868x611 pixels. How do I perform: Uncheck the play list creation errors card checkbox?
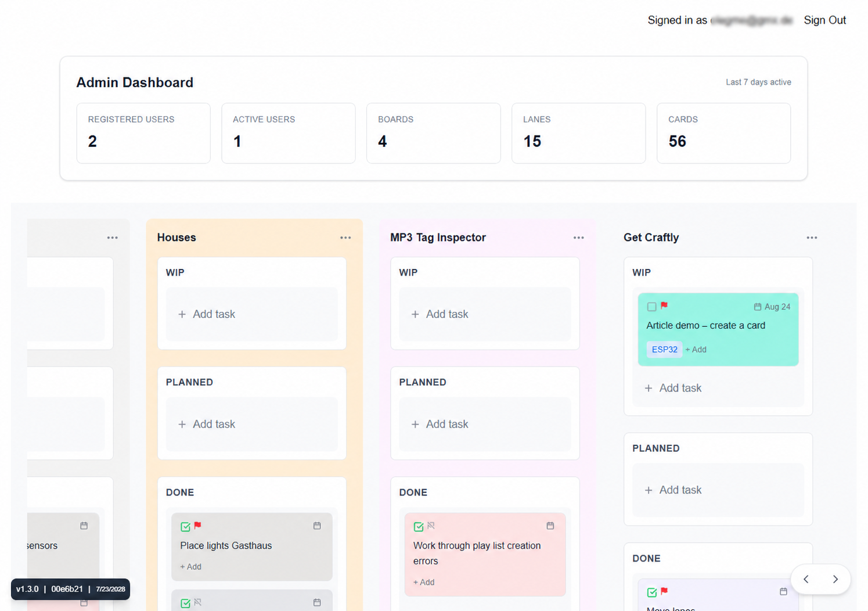point(419,527)
